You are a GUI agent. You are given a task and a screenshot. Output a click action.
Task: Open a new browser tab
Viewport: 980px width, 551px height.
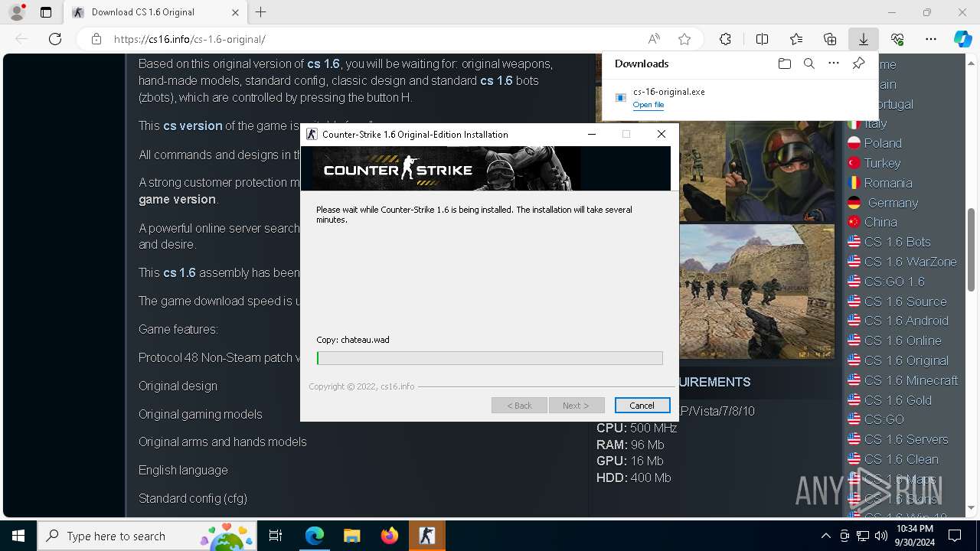(261, 12)
